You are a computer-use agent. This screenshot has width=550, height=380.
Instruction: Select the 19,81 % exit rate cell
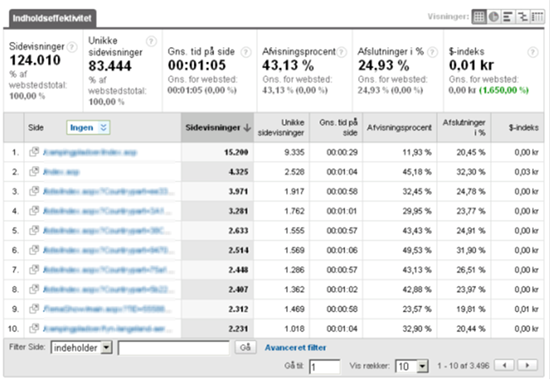coord(471,309)
